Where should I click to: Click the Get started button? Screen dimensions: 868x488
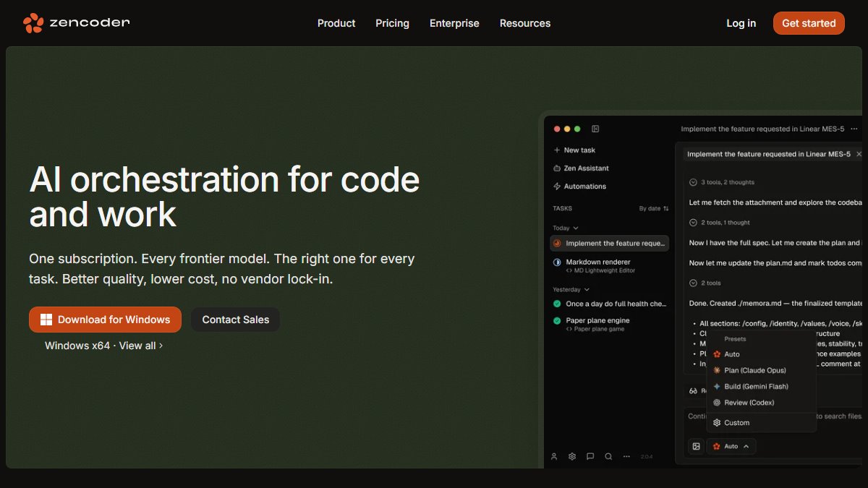pos(809,23)
